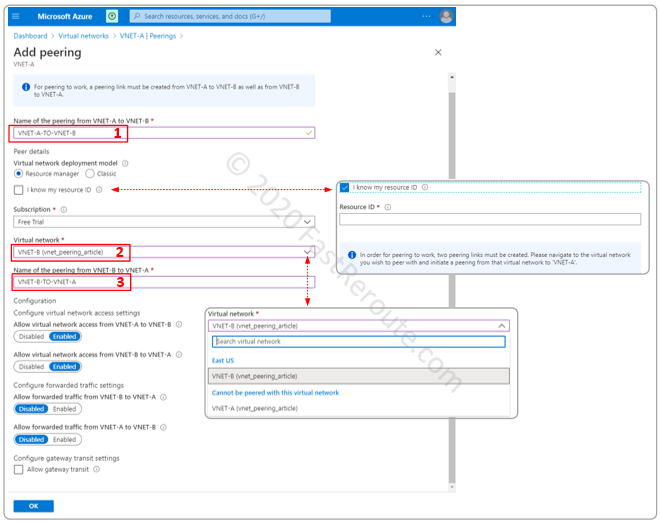Click the Microsoft Azure logo text
The width and height of the screenshot is (660, 523).
coord(65,16)
